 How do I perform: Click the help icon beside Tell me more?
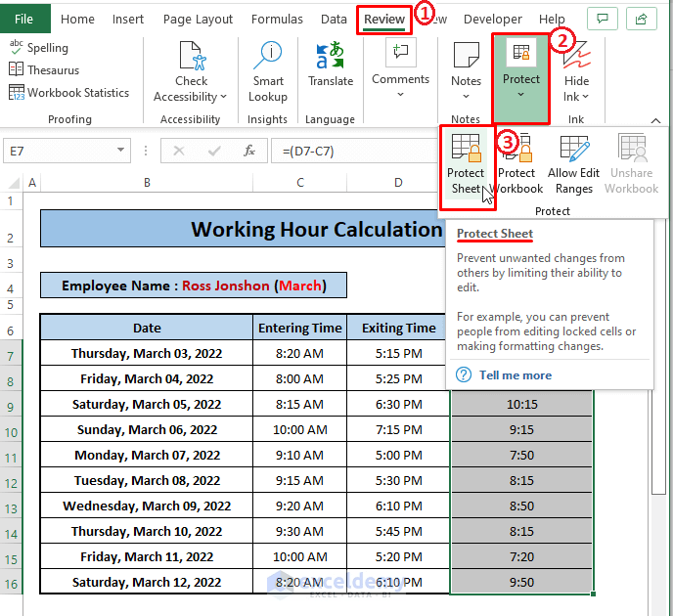tap(464, 374)
